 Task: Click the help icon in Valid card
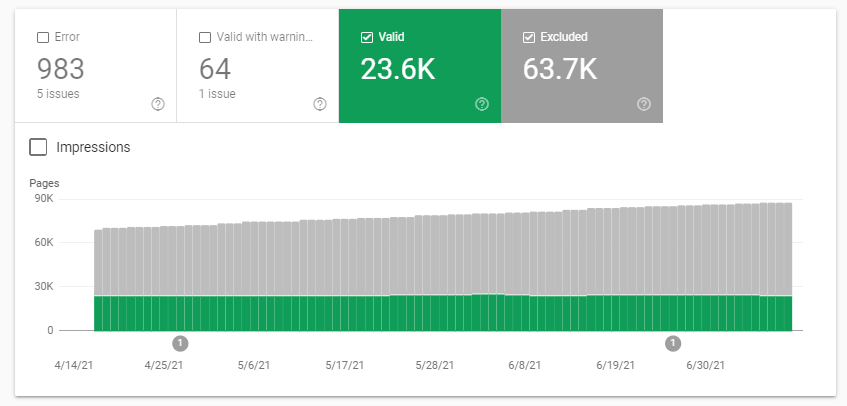pyautogui.click(x=482, y=104)
